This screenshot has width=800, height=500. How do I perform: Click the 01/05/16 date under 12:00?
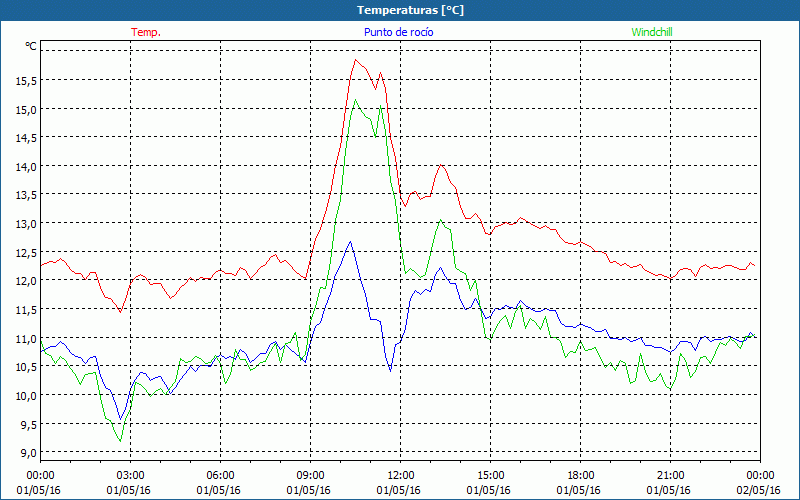tap(398, 490)
